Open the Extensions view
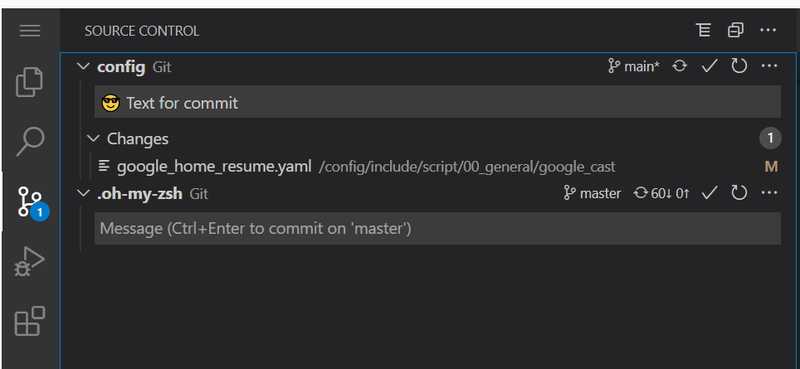Screen dimensions: 800x369 30,321
